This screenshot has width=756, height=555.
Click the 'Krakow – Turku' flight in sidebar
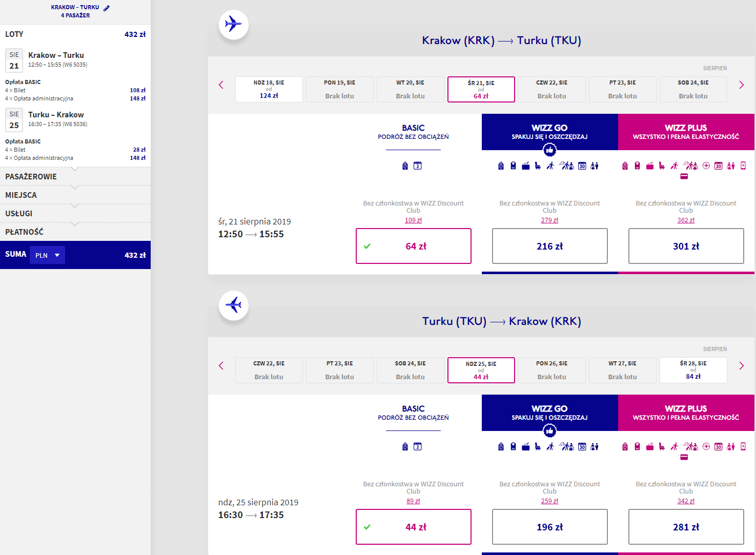tap(56, 55)
